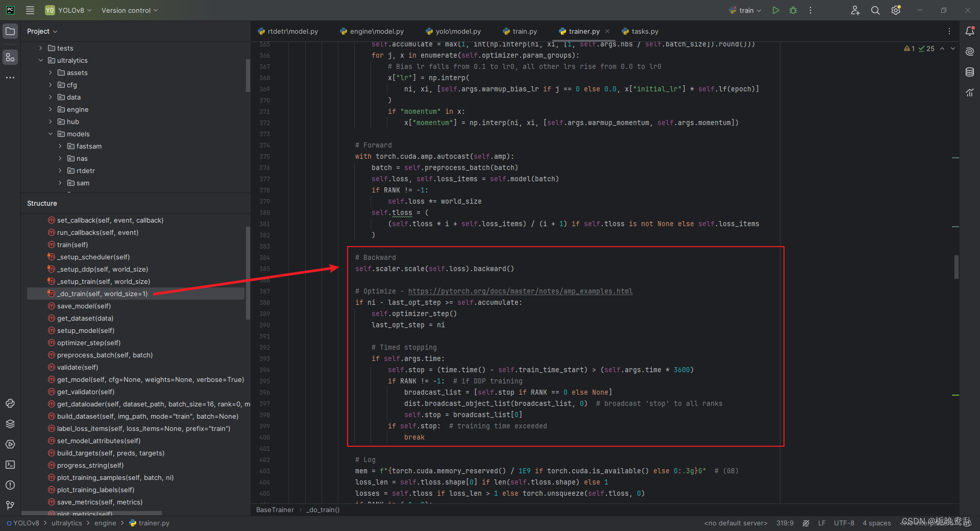The height and width of the screenshot is (531, 980).
Task: Debug the train configuration
Action: click(793, 10)
